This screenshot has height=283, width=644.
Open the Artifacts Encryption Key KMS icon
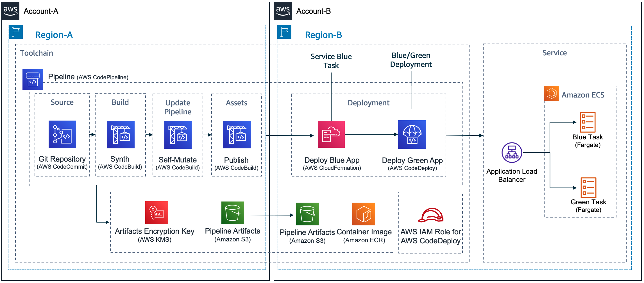(x=156, y=213)
